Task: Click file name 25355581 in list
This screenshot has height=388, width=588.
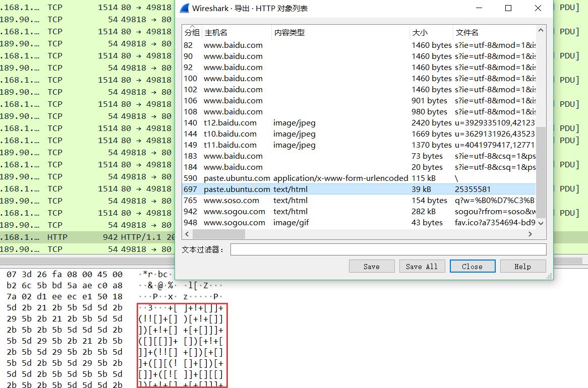Action: (473, 189)
